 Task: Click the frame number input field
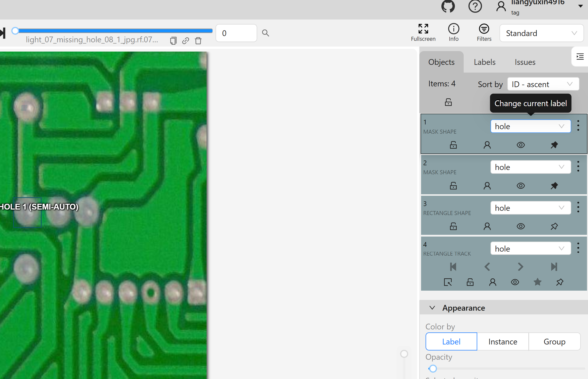click(236, 33)
